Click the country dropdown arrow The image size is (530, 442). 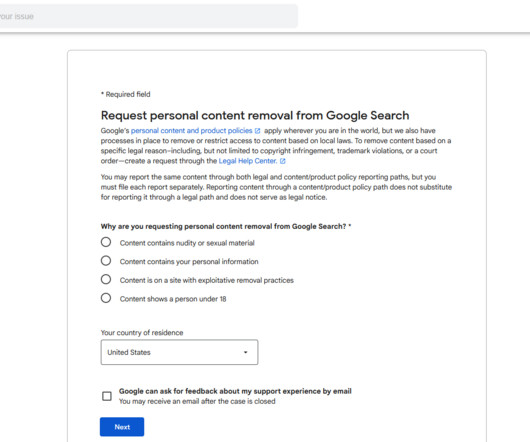(x=246, y=352)
